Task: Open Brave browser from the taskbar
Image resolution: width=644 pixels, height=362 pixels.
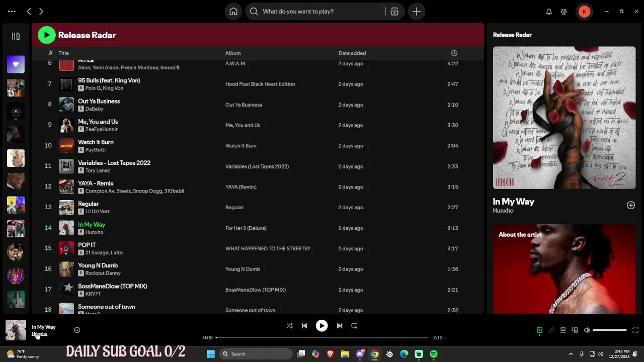Action: [x=330, y=354]
